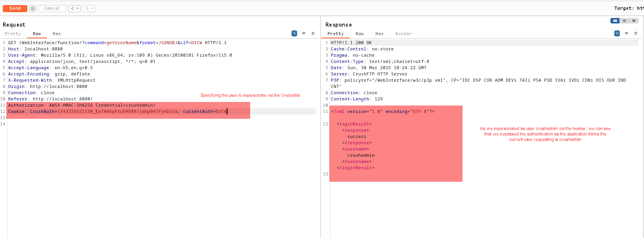Toggle word wrap icon in Request pane
Screen dimensions: 644x238
[294, 34]
